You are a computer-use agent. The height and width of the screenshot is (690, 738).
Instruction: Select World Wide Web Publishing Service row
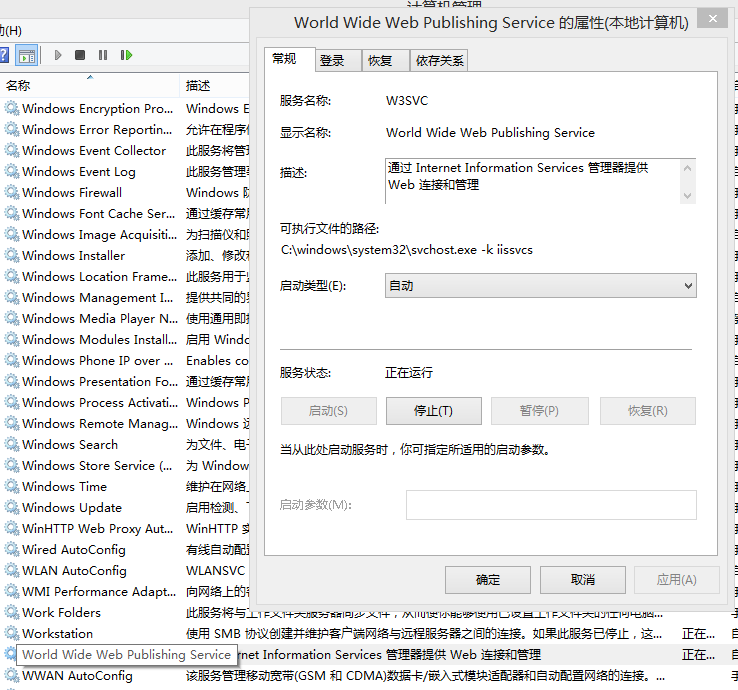(367, 654)
